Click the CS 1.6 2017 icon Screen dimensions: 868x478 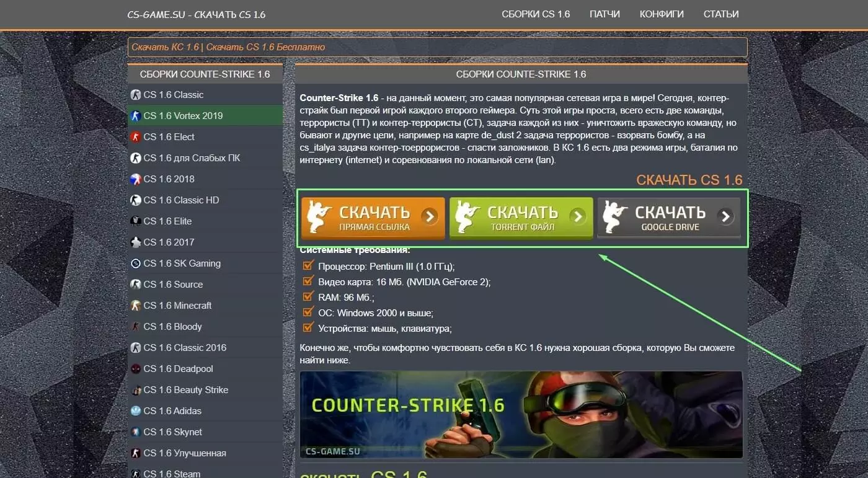(136, 242)
